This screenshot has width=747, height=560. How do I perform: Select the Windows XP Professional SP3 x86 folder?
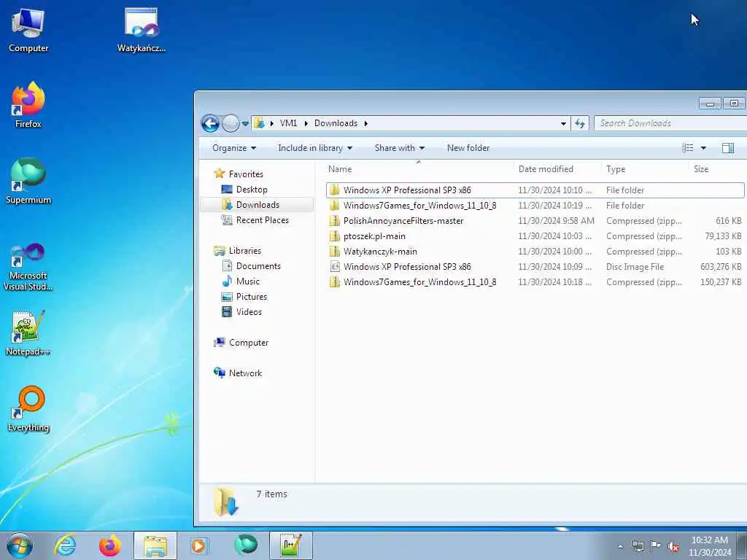click(x=535, y=190)
